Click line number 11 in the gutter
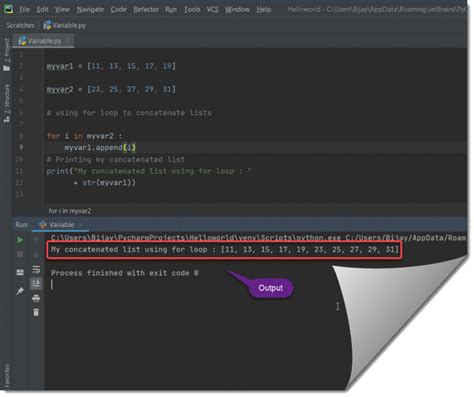 pos(19,171)
